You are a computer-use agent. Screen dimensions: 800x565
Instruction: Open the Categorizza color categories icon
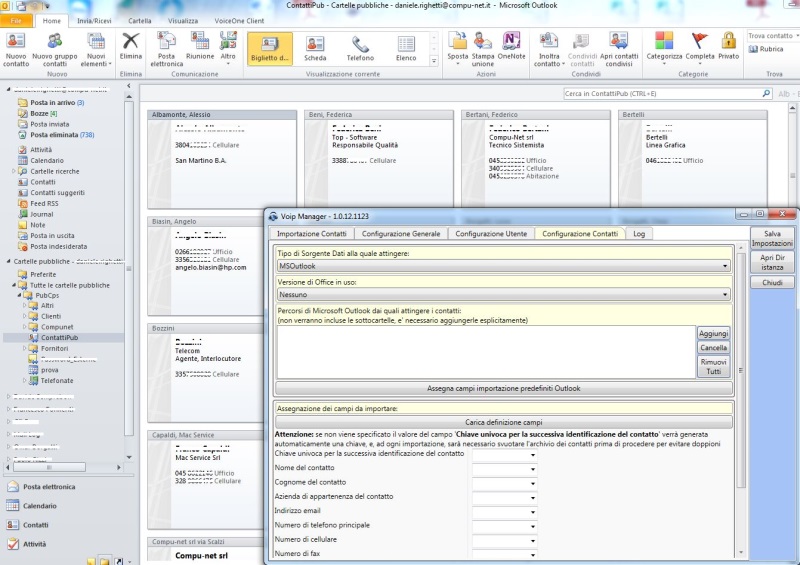[664, 42]
